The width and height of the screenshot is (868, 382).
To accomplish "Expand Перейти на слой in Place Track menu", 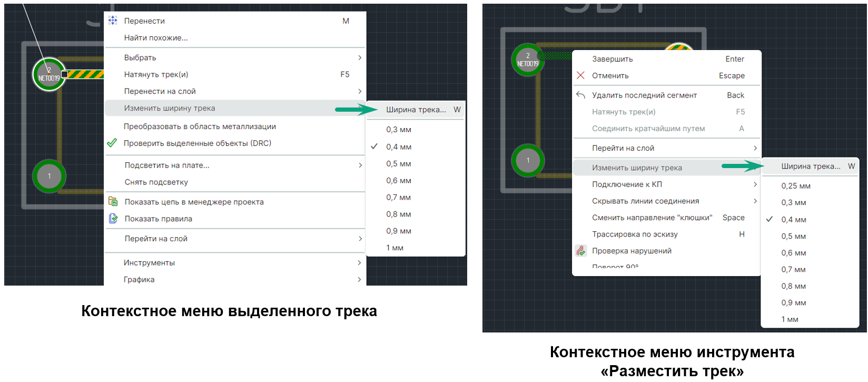I will click(755, 148).
